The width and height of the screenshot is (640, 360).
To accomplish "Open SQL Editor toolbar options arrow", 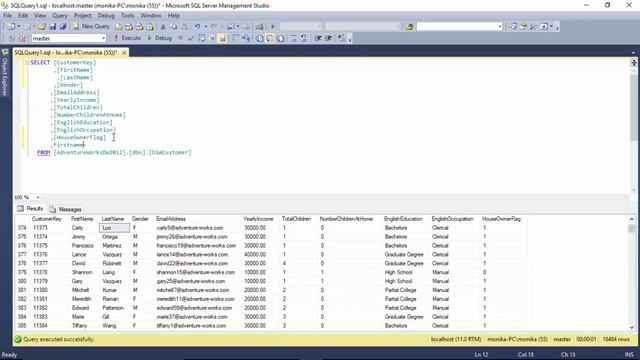I will 350,39.
